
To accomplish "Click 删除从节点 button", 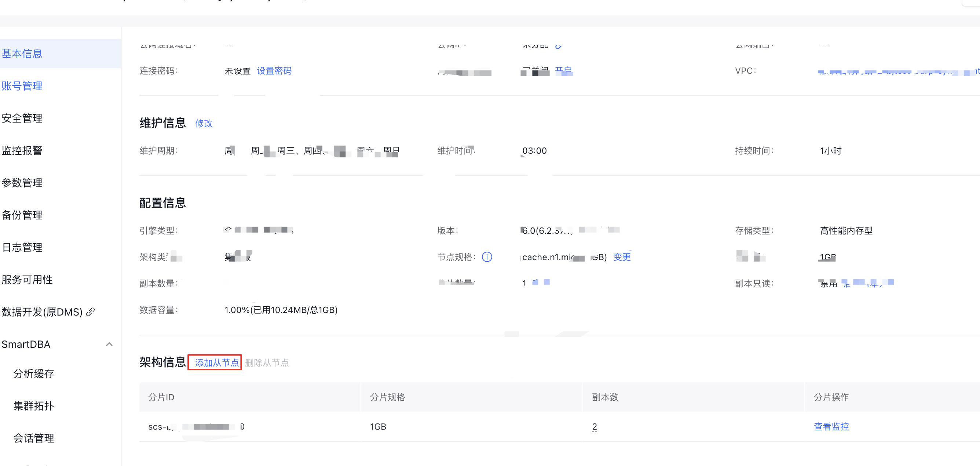I will point(267,363).
